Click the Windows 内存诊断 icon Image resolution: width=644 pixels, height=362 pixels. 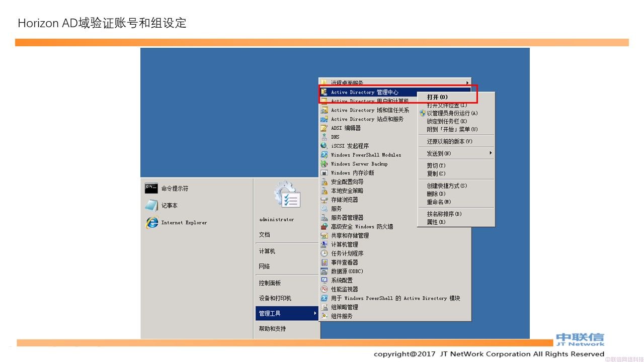325,173
